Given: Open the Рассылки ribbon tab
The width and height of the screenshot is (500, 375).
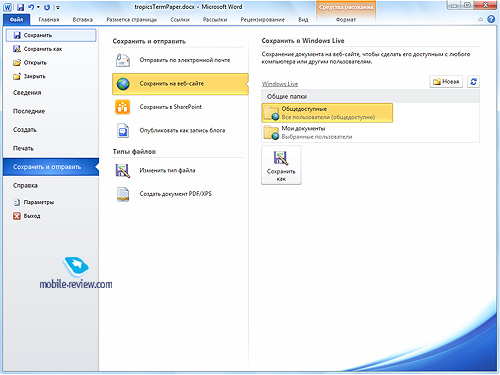Looking at the screenshot, I should [x=215, y=20].
